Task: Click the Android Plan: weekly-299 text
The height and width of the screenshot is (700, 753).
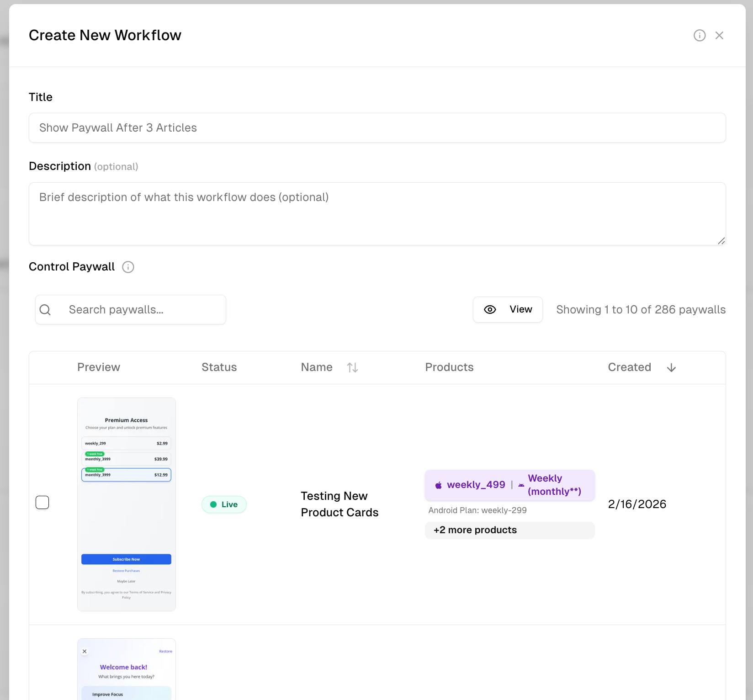Action: 477,510
